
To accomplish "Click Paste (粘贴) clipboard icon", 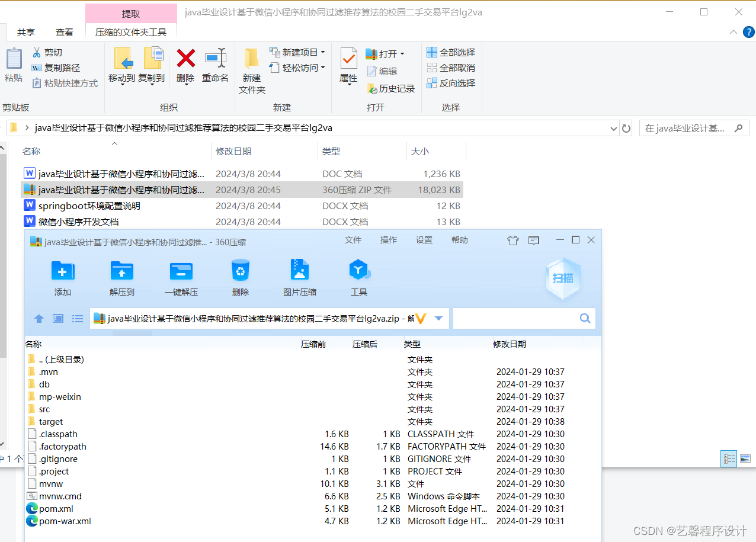I will pyautogui.click(x=14, y=59).
